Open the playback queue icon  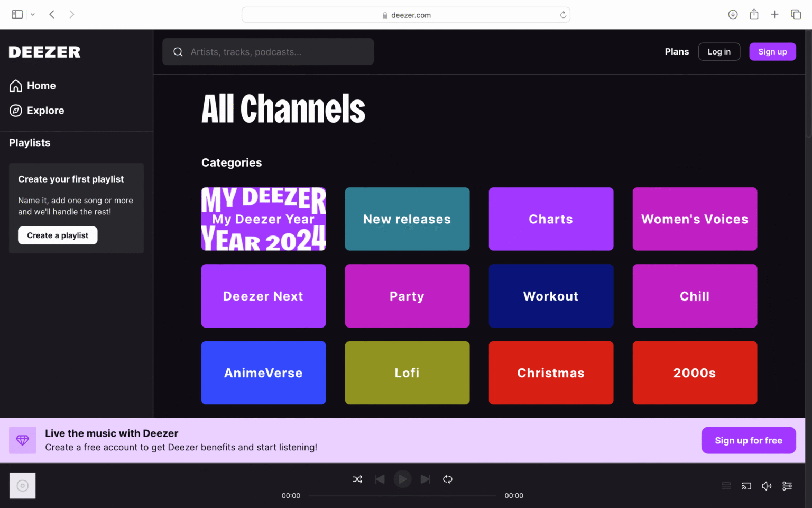pos(726,486)
